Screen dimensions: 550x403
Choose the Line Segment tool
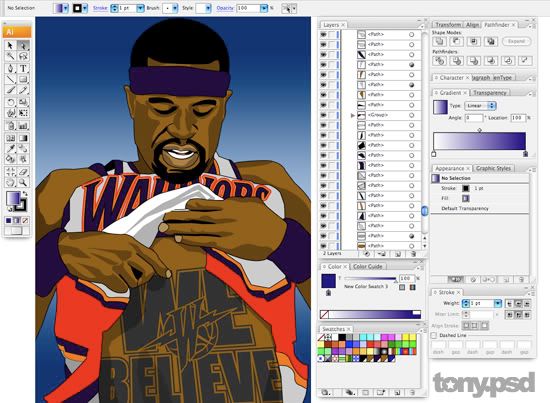tap(10, 79)
